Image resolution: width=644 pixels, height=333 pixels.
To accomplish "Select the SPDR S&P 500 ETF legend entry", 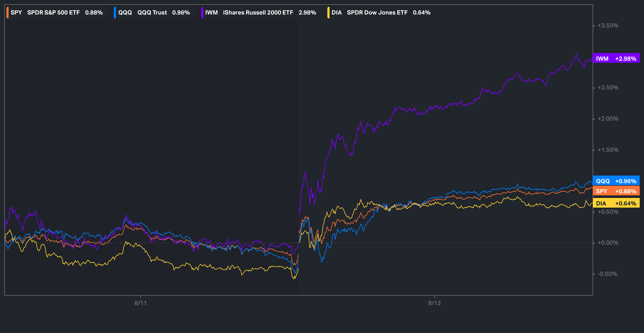I will (x=53, y=13).
